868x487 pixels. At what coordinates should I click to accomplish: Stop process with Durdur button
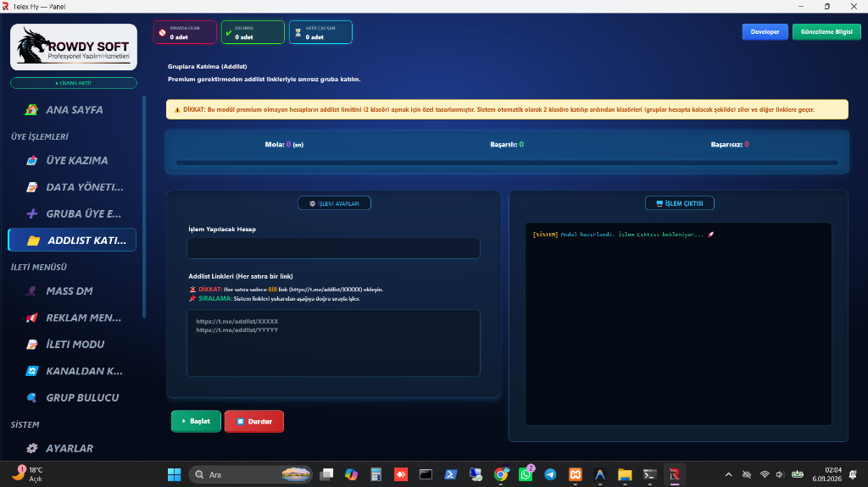[x=254, y=421]
